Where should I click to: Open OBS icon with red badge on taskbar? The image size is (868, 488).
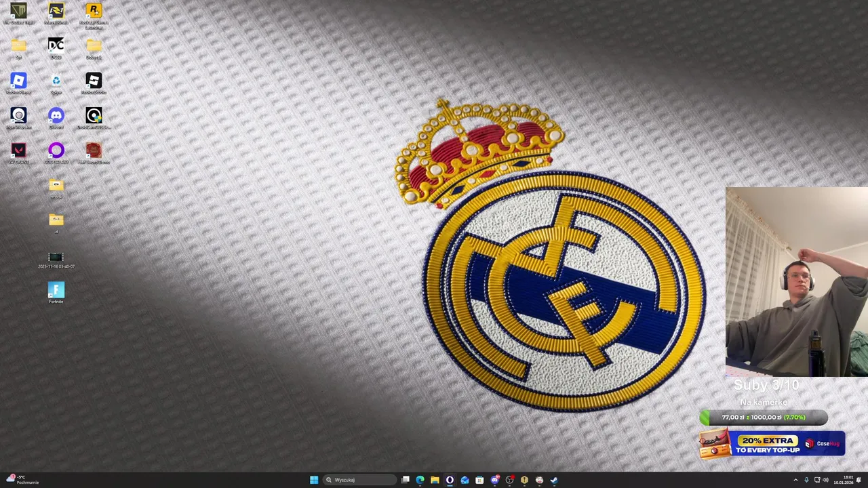pyautogui.click(x=510, y=480)
